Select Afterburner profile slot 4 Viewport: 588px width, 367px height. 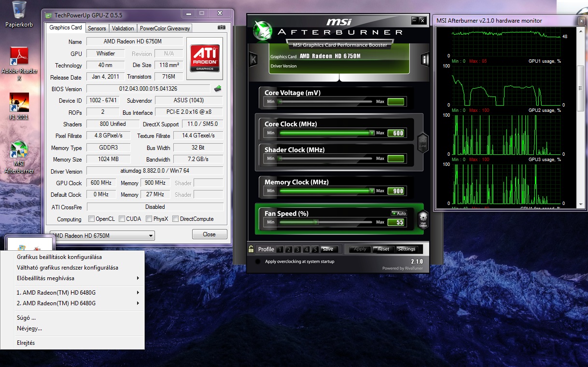pos(306,249)
